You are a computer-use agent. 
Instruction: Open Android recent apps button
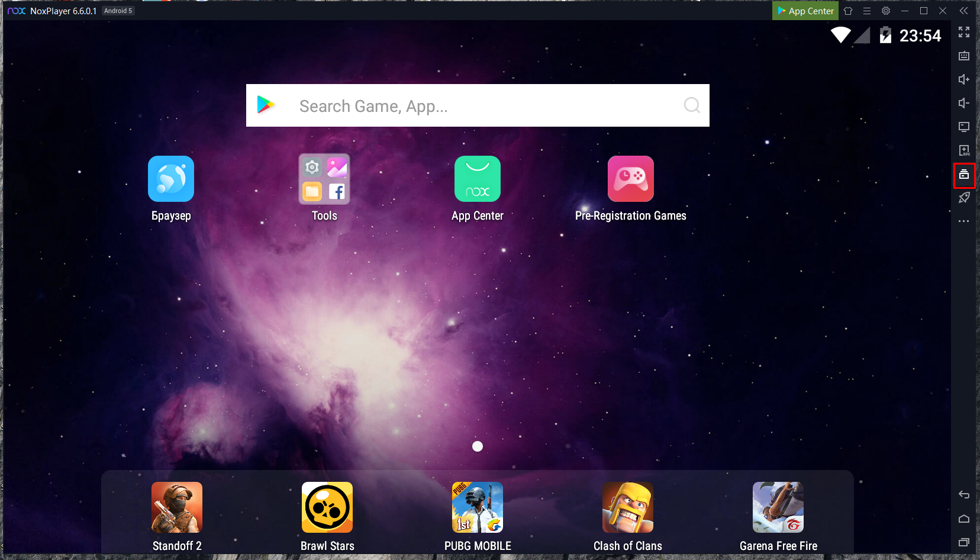click(x=964, y=542)
